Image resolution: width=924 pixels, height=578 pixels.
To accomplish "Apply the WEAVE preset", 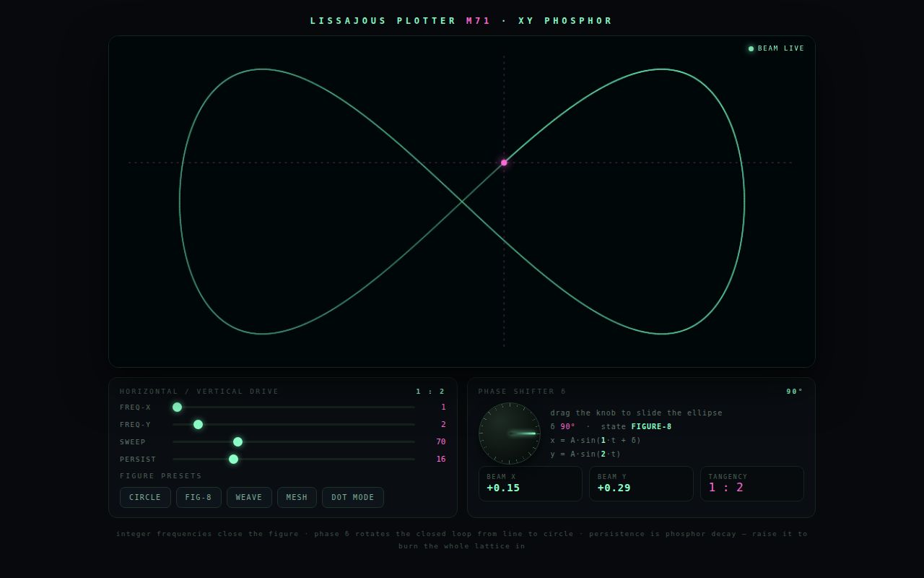I will (249, 497).
